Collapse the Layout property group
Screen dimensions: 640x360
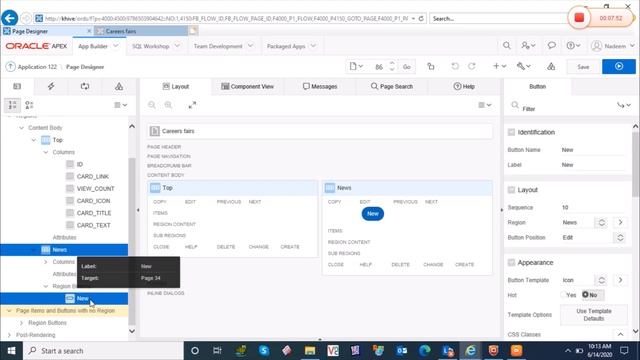[x=511, y=190]
